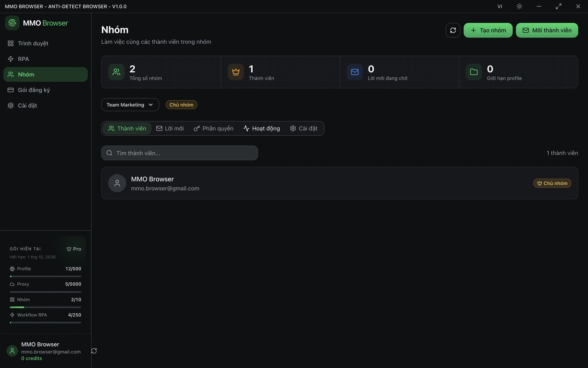
Task: Click the Mời thành viên button
Action: 547,30
